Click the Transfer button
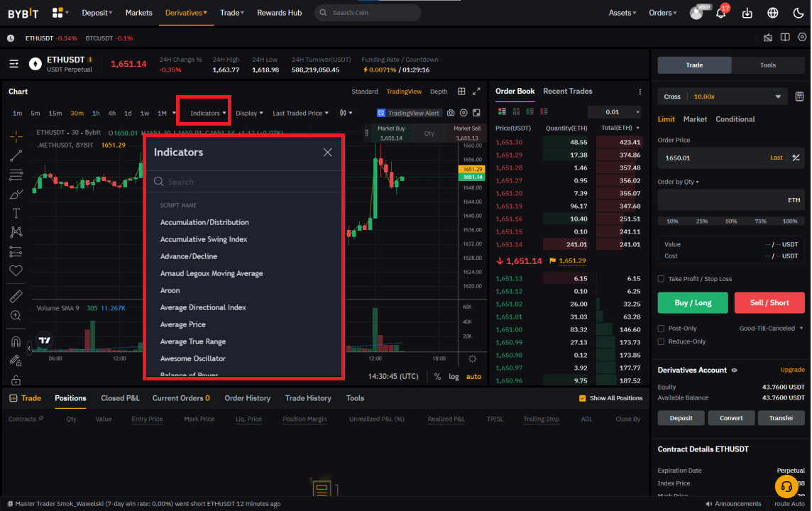The width and height of the screenshot is (812, 511). coord(781,418)
